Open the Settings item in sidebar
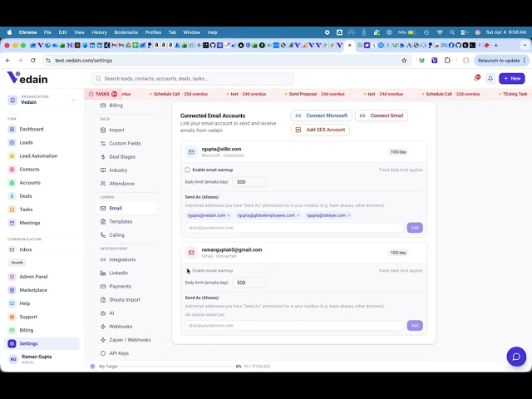 pyautogui.click(x=42, y=343)
